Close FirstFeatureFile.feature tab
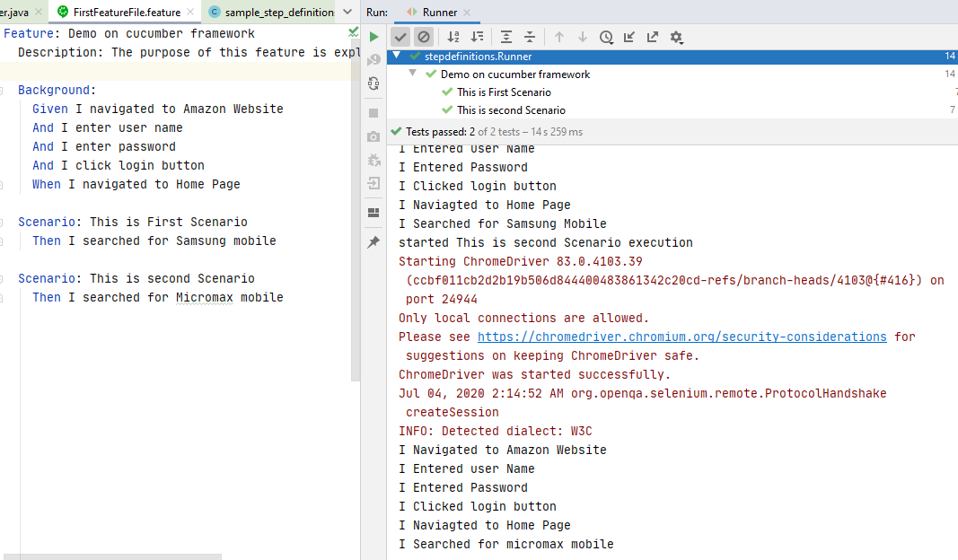958x560 pixels. pyautogui.click(x=190, y=12)
